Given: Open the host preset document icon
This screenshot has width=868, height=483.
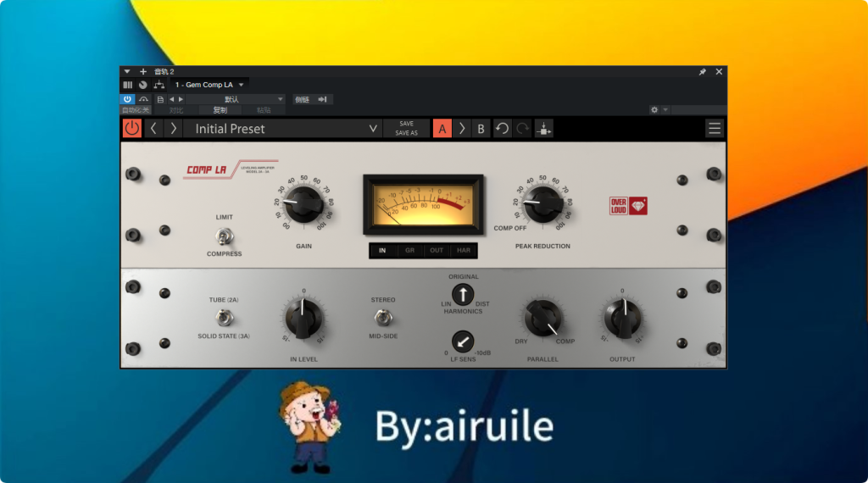Looking at the screenshot, I should pos(160,100).
